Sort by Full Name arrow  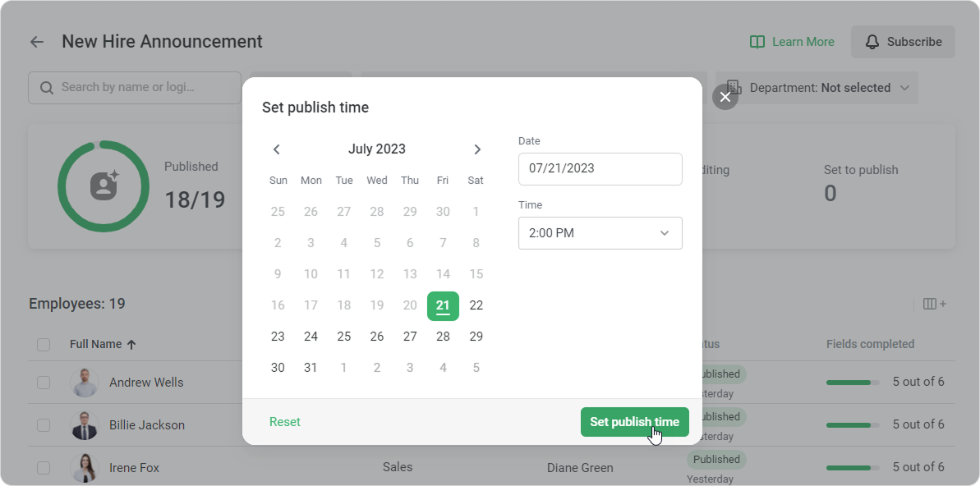pyautogui.click(x=131, y=344)
